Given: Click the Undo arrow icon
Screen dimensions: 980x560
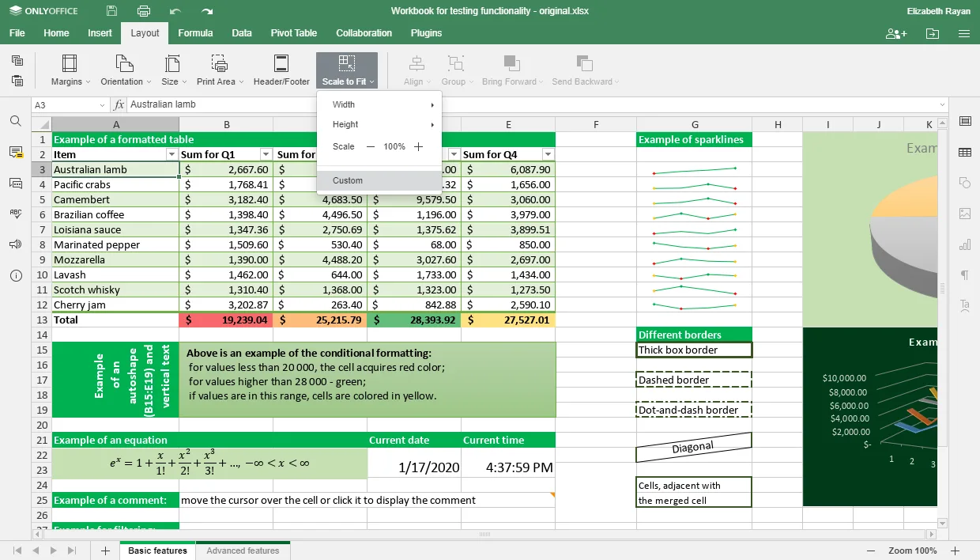Looking at the screenshot, I should point(175,11).
